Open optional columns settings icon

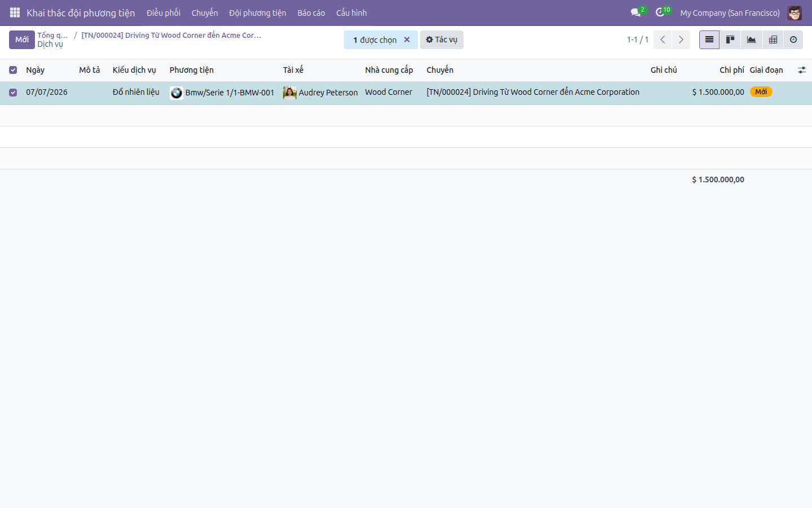click(x=802, y=70)
